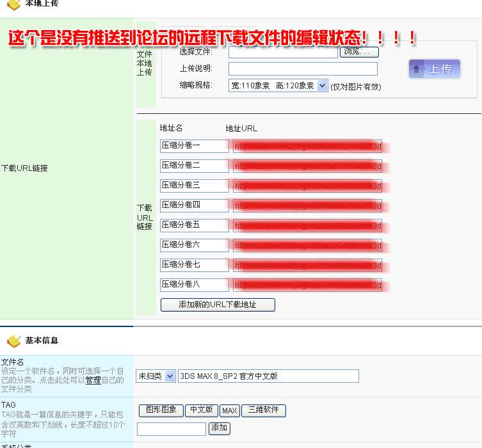
Task: Click the 压缩分卷四 address name field
Action: pos(195,205)
